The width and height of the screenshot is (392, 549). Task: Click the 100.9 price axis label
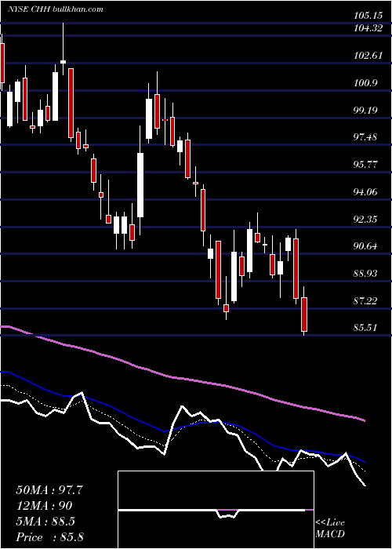pos(366,83)
